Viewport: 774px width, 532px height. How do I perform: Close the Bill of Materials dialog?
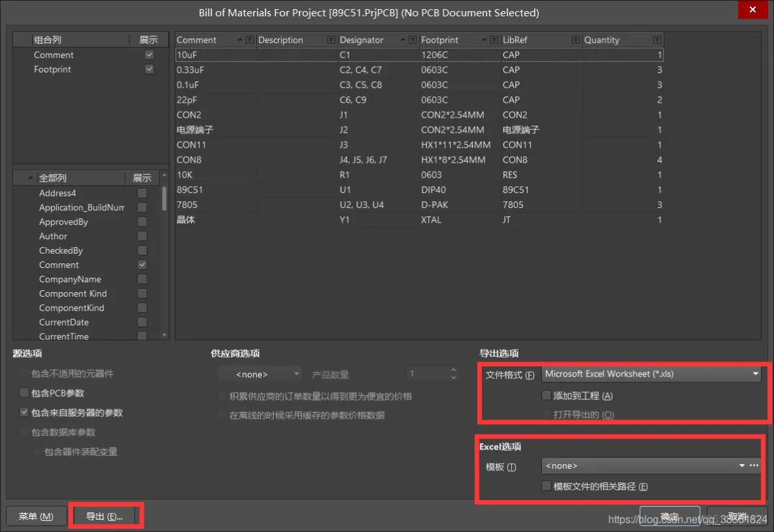[x=752, y=9]
